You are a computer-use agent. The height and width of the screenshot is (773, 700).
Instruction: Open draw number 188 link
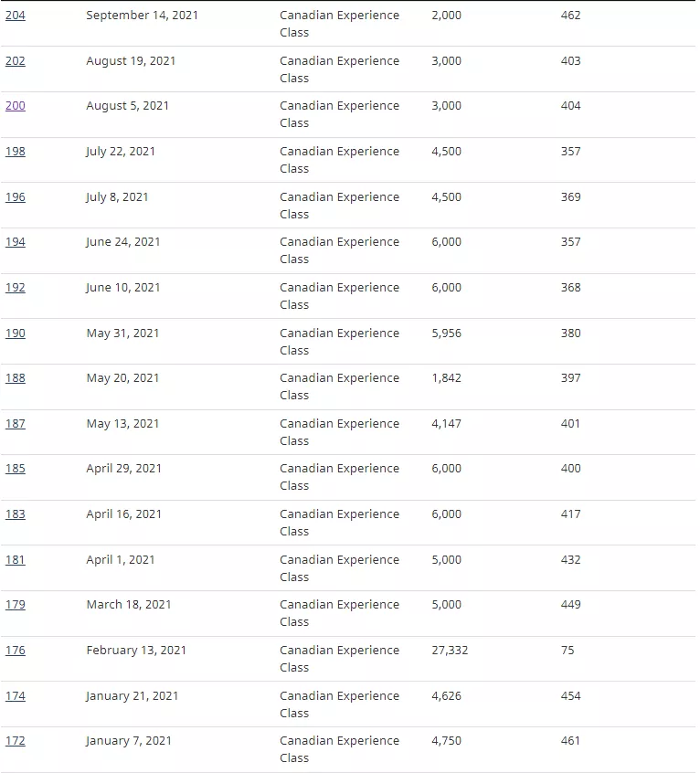(16, 378)
